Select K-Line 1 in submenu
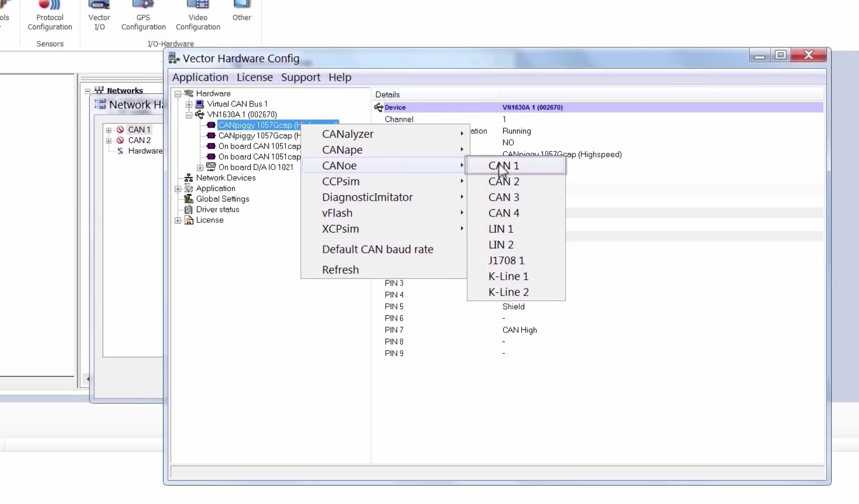 point(516,276)
